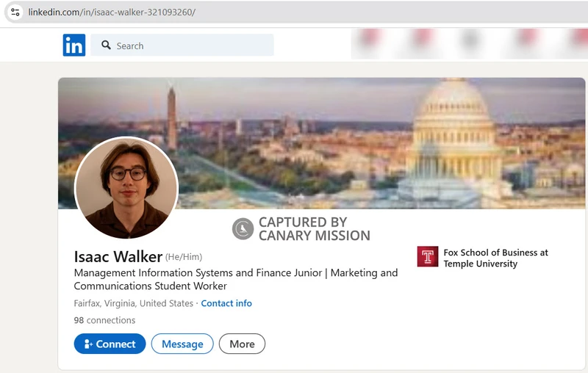Click the LinkedIn logo to go home

(x=74, y=46)
